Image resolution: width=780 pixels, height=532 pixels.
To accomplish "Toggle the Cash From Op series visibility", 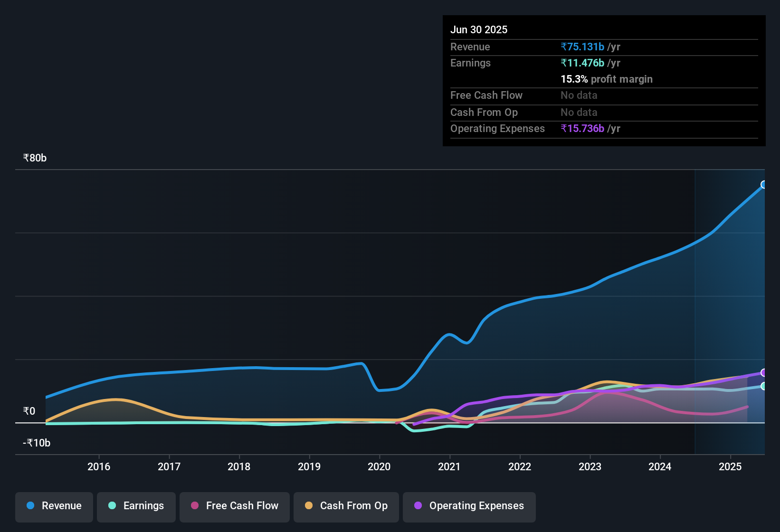I will point(346,506).
